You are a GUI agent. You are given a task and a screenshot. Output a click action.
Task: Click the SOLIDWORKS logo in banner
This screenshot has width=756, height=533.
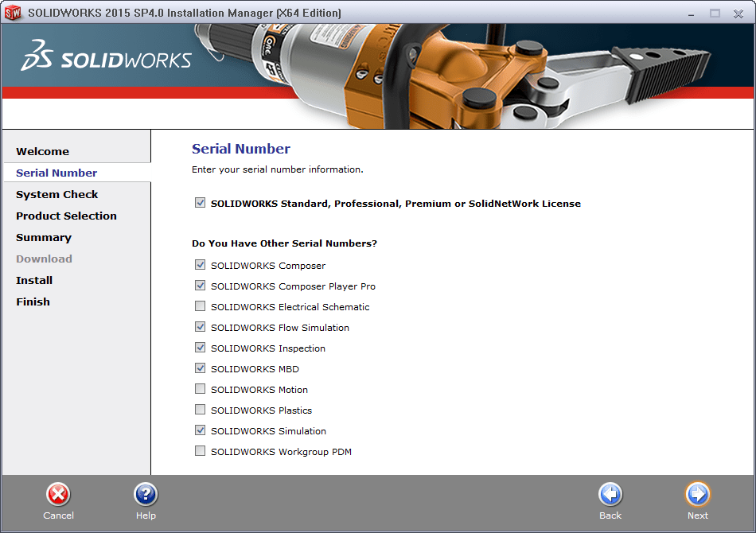[x=106, y=56]
